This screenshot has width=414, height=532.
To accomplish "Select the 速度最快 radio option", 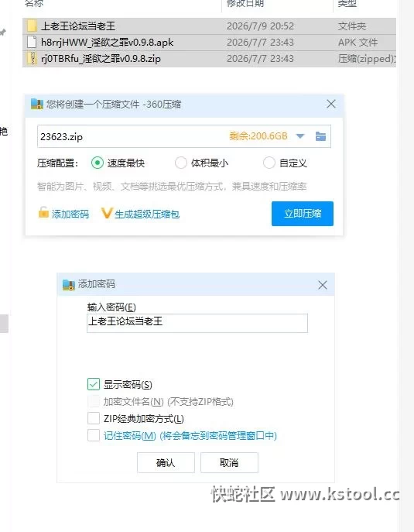I will click(x=98, y=163).
